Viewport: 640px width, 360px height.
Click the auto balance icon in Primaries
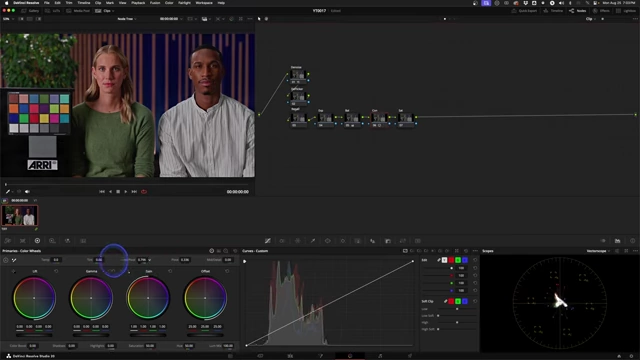click(x=6, y=260)
